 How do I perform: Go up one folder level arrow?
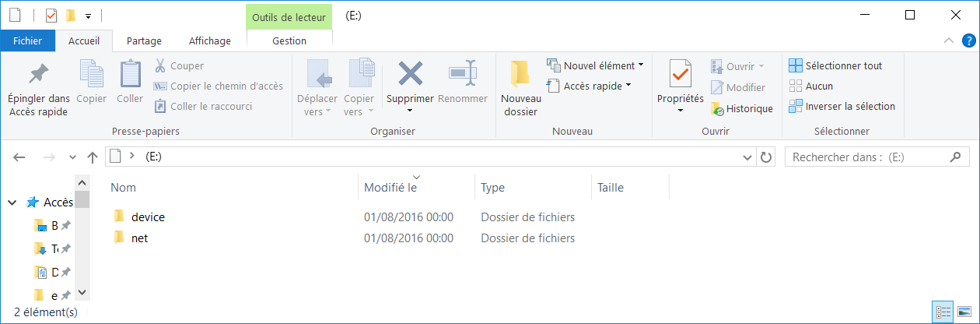pyautogui.click(x=93, y=157)
